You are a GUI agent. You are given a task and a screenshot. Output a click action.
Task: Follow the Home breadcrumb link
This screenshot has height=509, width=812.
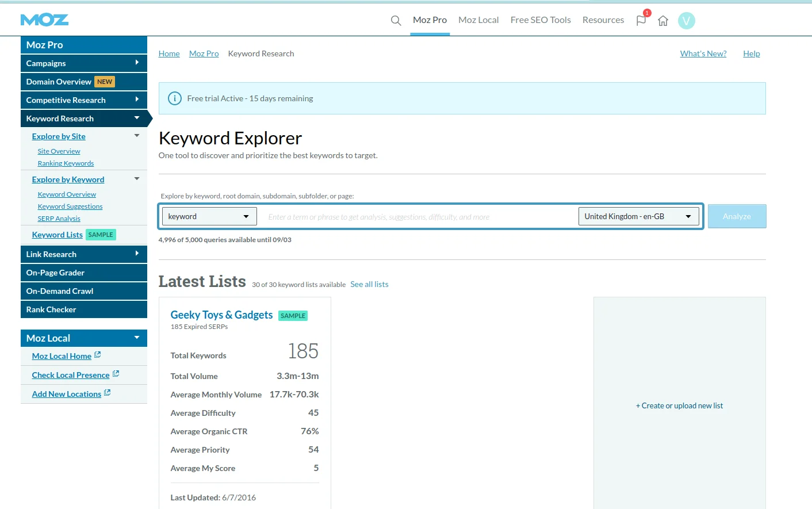pos(169,53)
